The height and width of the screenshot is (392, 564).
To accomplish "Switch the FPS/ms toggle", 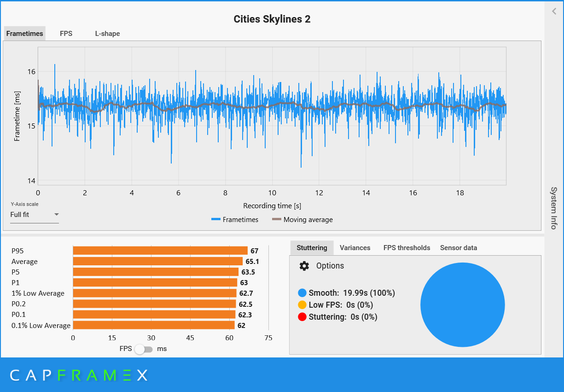I will coord(143,349).
